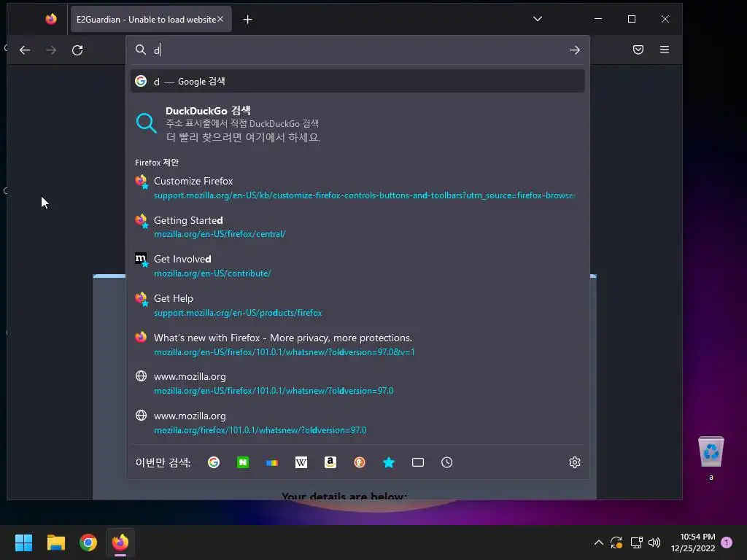The height and width of the screenshot is (560, 747).
Task: Click the magnifier icon in address bar
Action: [141, 50]
